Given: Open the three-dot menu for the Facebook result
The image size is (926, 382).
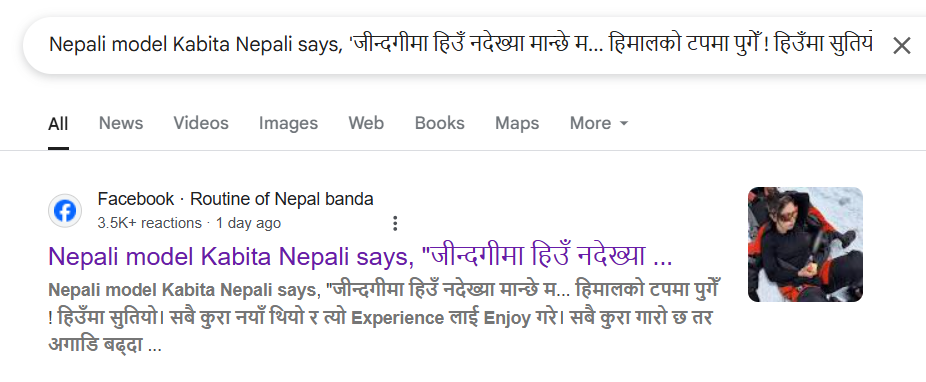Looking at the screenshot, I should pyautogui.click(x=395, y=223).
